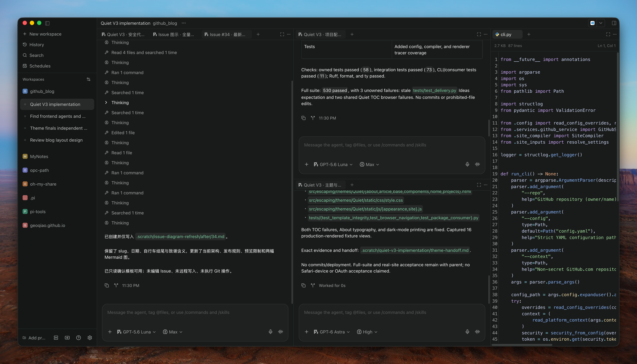Expand the Read 4 files and searched step
Viewport: 637px width, 364px height.
[141, 52]
